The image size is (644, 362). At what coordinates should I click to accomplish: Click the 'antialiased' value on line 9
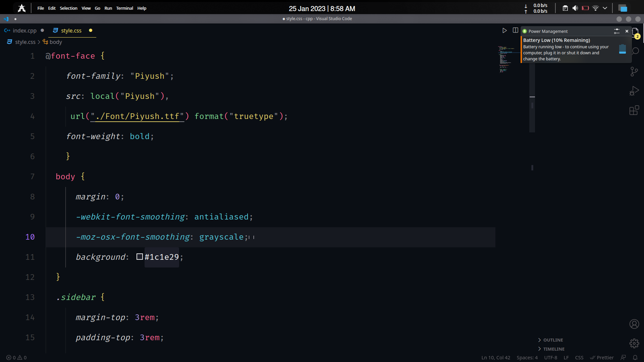[221, 217]
